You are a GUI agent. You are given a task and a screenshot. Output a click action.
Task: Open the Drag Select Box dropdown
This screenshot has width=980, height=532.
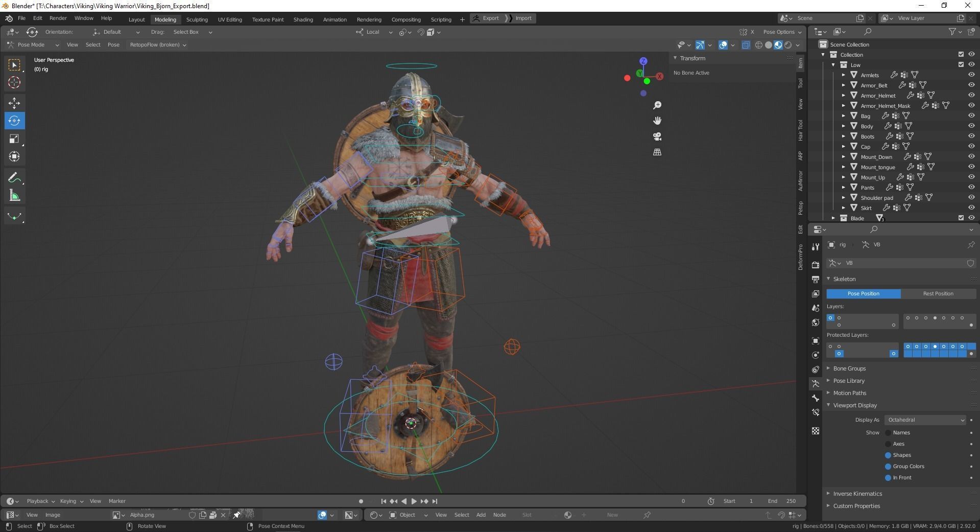click(192, 32)
